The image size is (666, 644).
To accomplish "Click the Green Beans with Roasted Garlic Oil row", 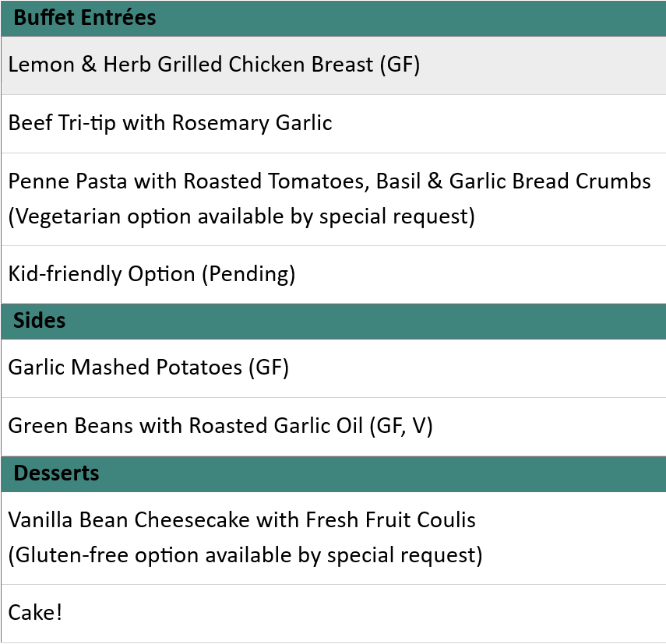I will coord(333,427).
